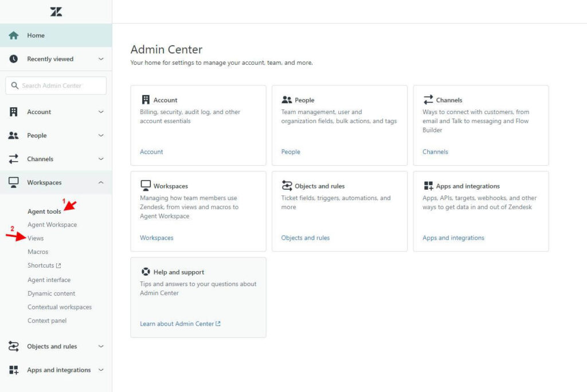Follow the Channels link in Channels card
This screenshot has width=587, height=392.
(435, 152)
